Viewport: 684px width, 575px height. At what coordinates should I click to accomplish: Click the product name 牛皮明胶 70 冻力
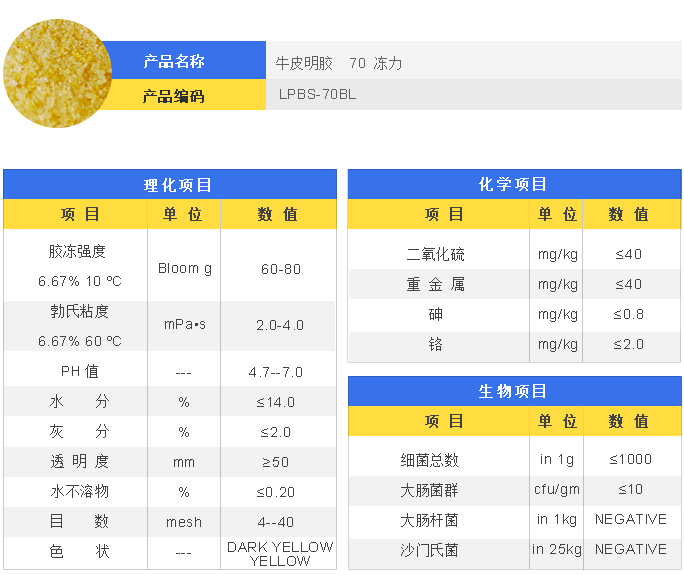click(x=339, y=63)
